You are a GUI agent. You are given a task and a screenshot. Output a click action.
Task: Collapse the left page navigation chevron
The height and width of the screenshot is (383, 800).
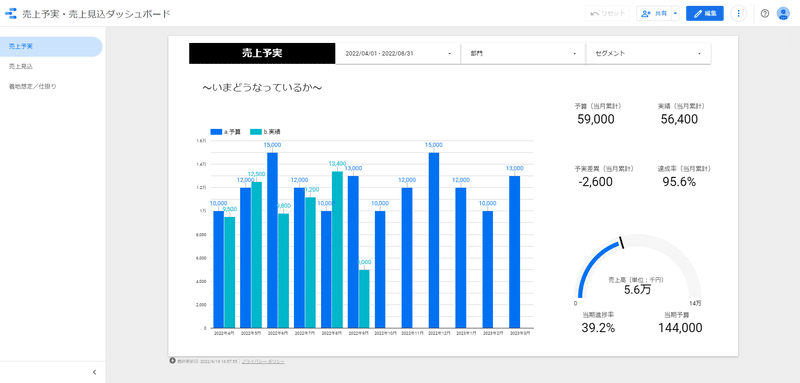click(x=94, y=372)
